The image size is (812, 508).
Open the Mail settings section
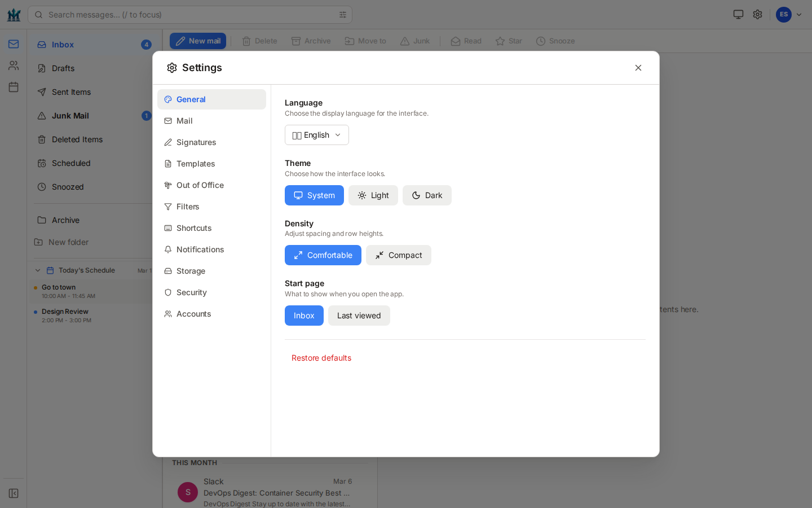click(184, 121)
